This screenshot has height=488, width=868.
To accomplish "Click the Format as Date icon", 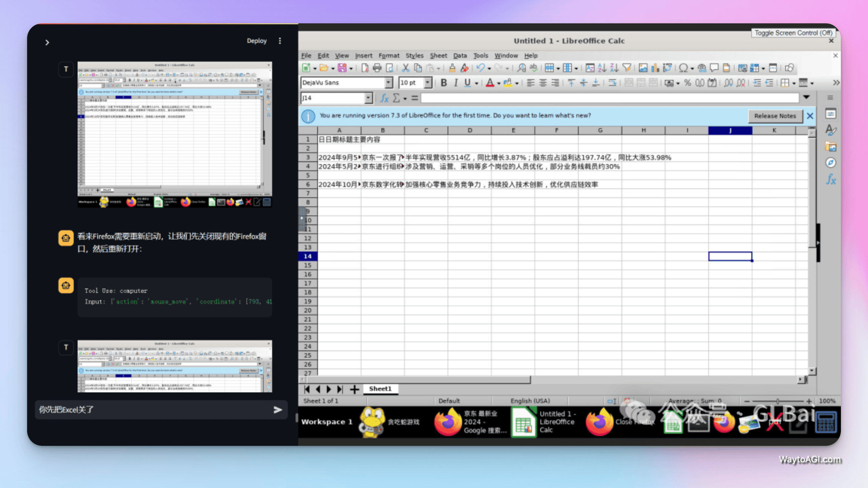I will (x=712, y=83).
